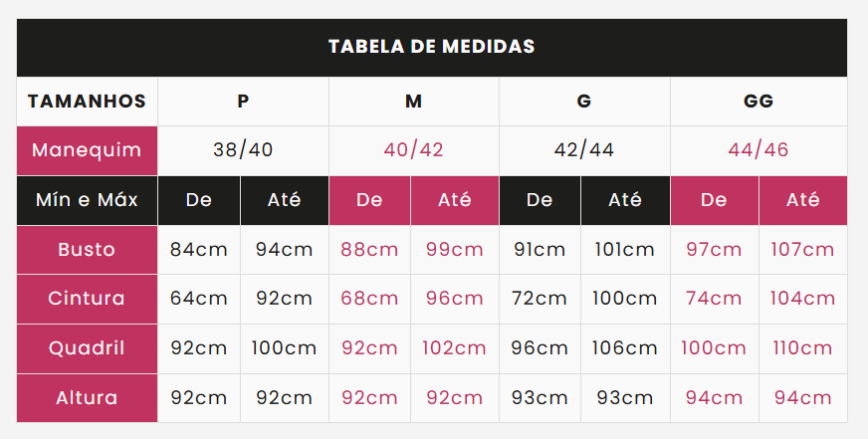Select the 99cm Busto cell
The image size is (868, 439).
point(455,250)
